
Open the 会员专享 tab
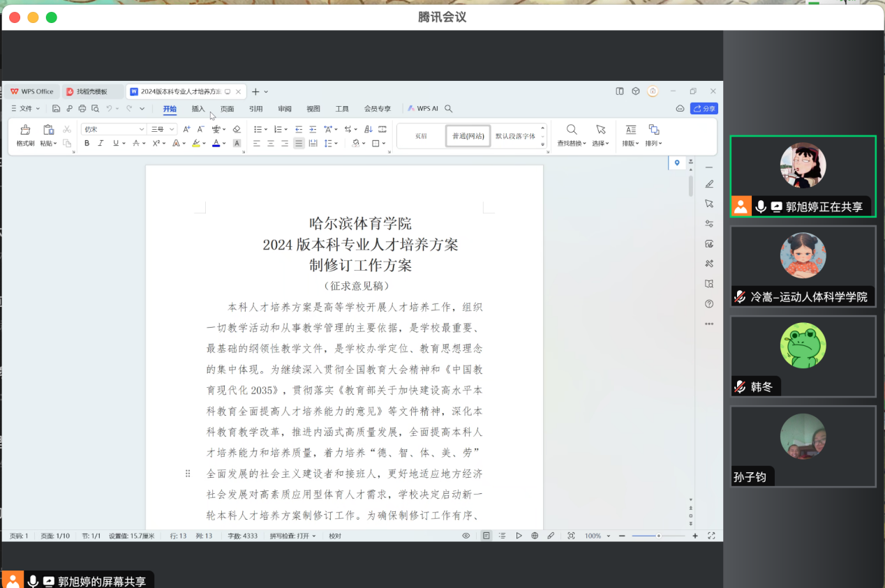click(378, 109)
